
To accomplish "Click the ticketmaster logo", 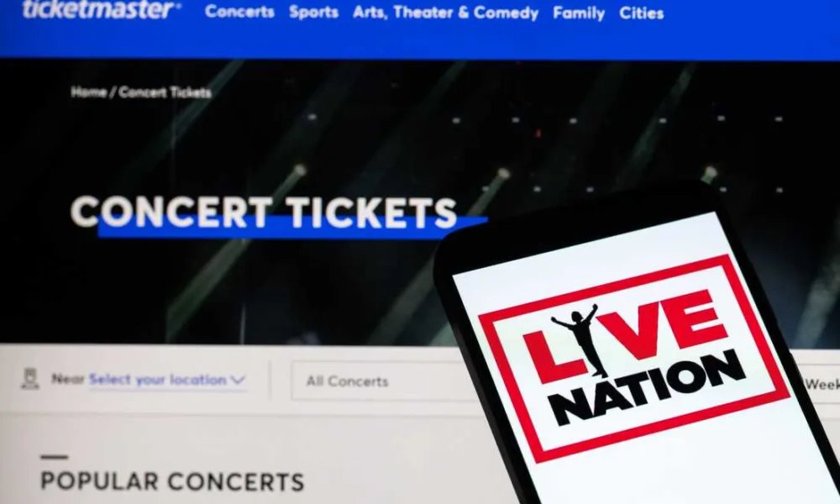I will click(x=102, y=8).
